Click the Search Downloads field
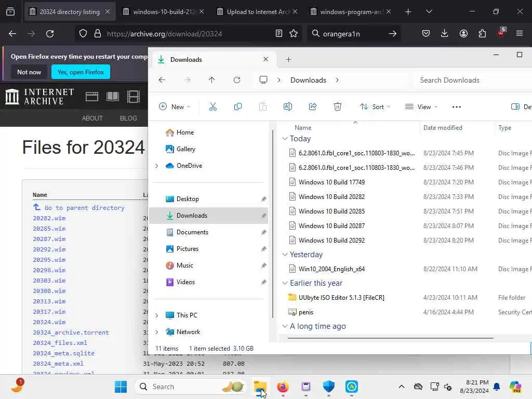 [x=472, y=80]
